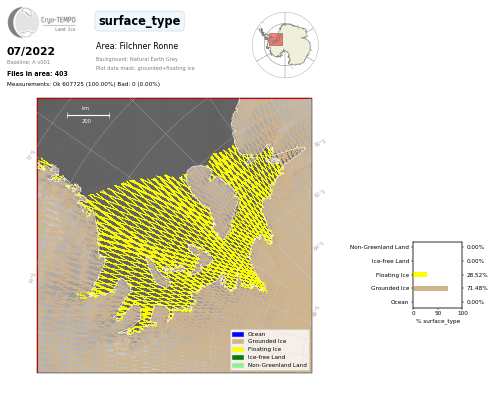
Task: Click the Area: Filchner Ronne label
Action: (137, 46)
